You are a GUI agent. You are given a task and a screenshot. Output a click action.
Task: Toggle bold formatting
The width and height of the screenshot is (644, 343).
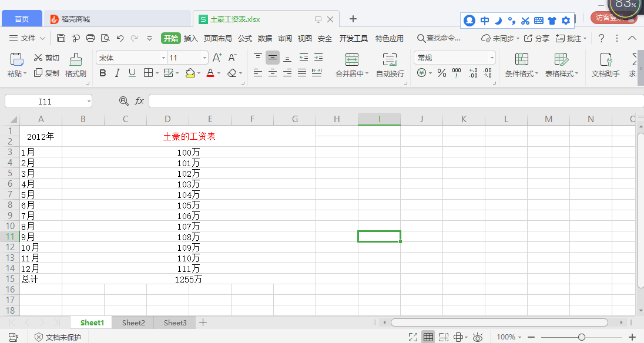pos(103,73)
